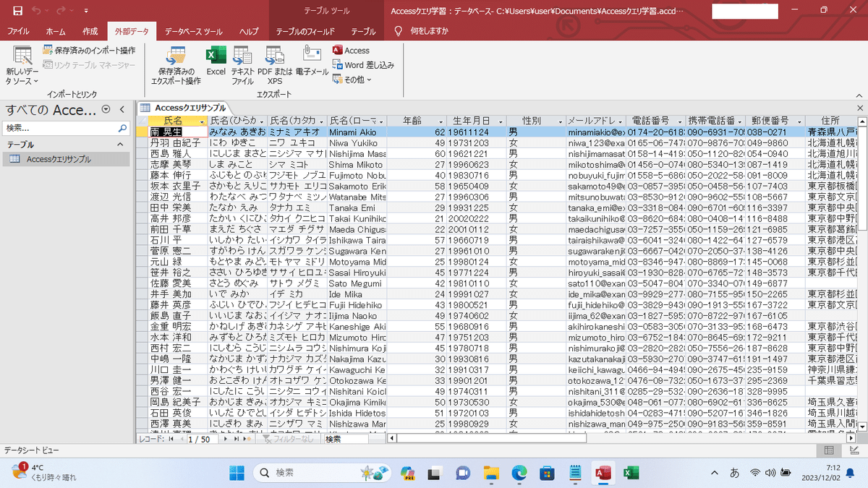Open 保存済みのインポート操作

[x=89, y=51]
